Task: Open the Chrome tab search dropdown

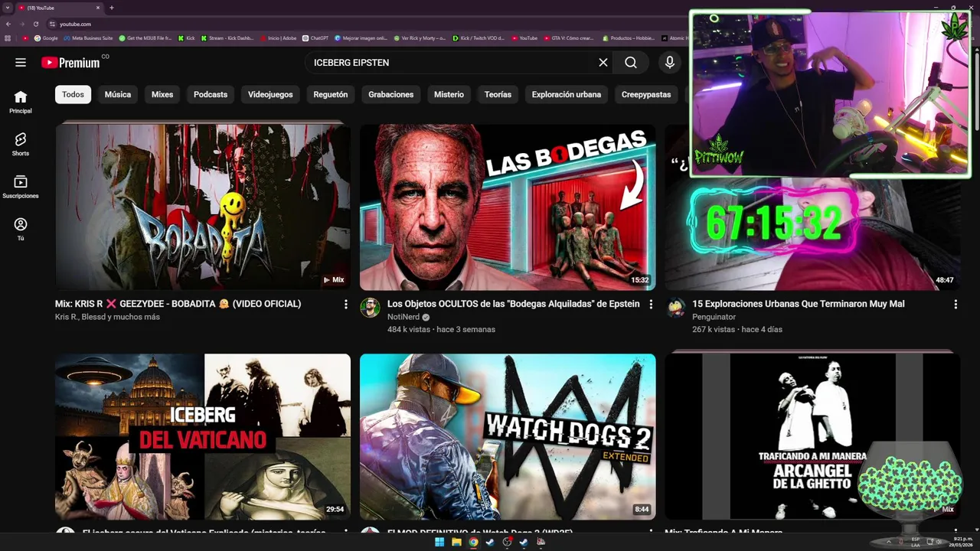Action: 8,8
